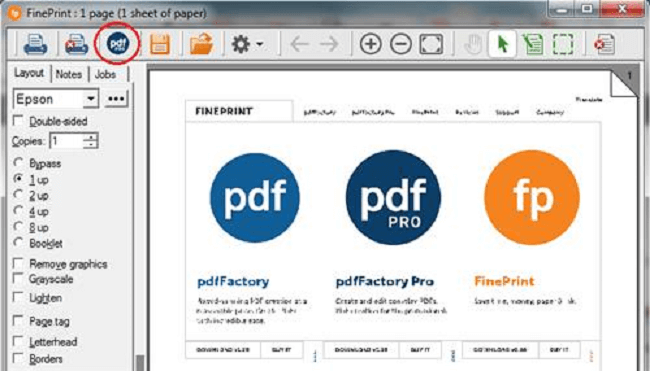
Task: Click the delete print job icon
Action: coord(76,44)
